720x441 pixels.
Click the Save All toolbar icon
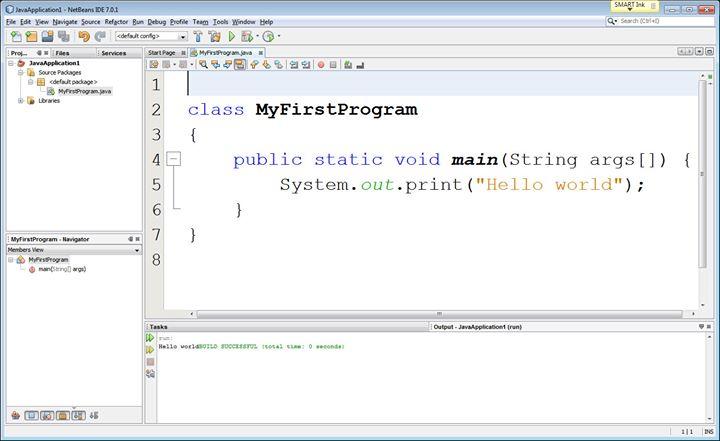tap(64, 36)
